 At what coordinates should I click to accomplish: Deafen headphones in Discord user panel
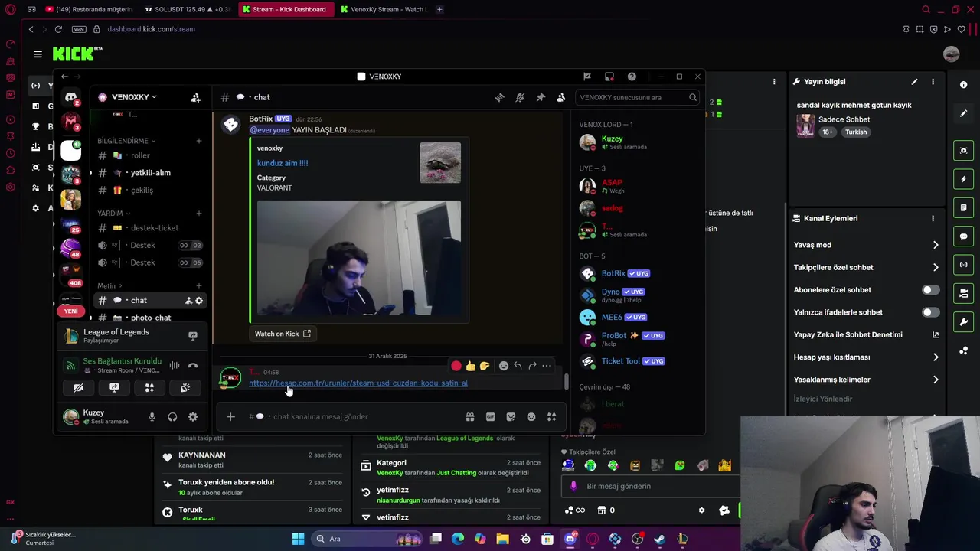(172, 417)
